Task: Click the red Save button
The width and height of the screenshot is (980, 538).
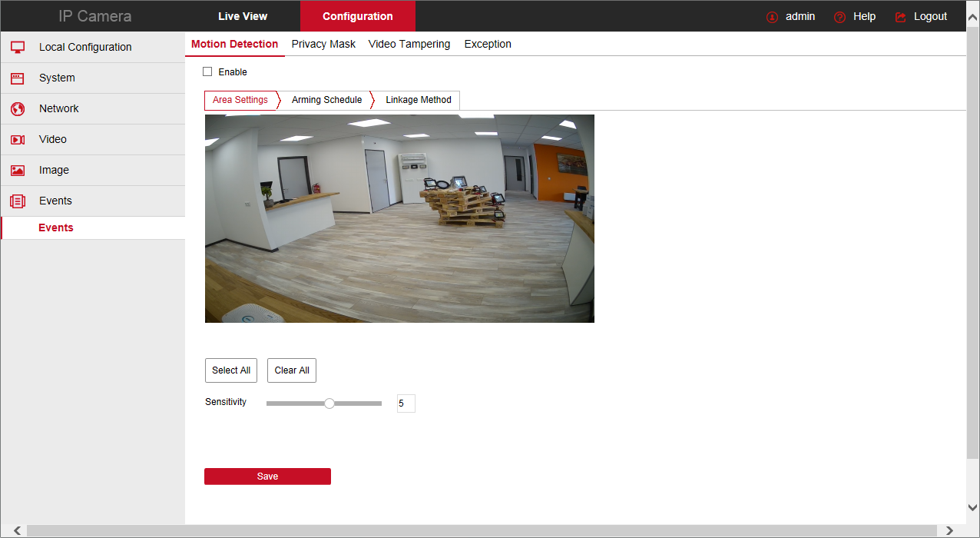Action: pos(267,477)
